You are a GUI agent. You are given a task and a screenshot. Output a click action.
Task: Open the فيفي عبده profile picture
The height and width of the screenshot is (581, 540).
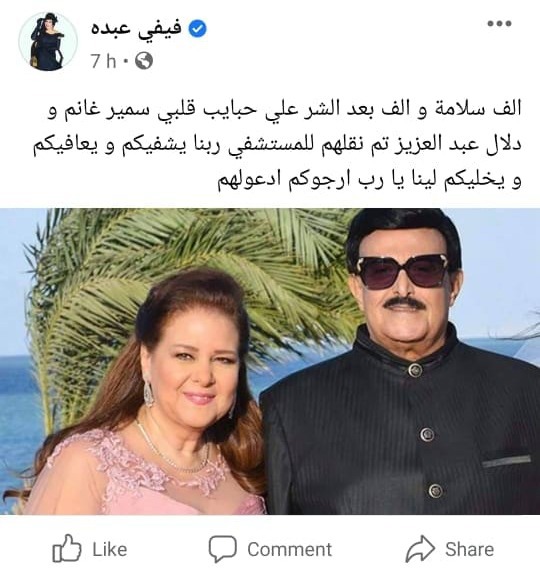coord(48,42)
